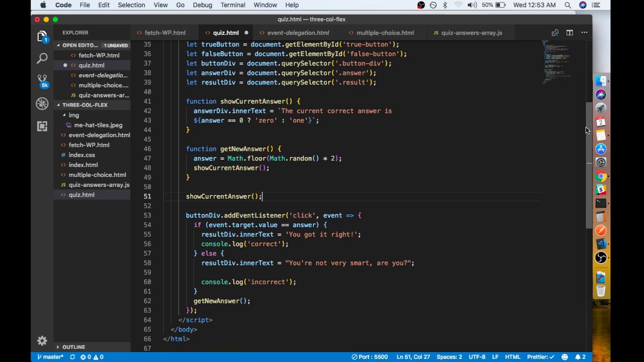Switch to the quiz-answers-array.js tab
Image resolution: width=644 pixels, height=362 pixels.
(471, 33)
